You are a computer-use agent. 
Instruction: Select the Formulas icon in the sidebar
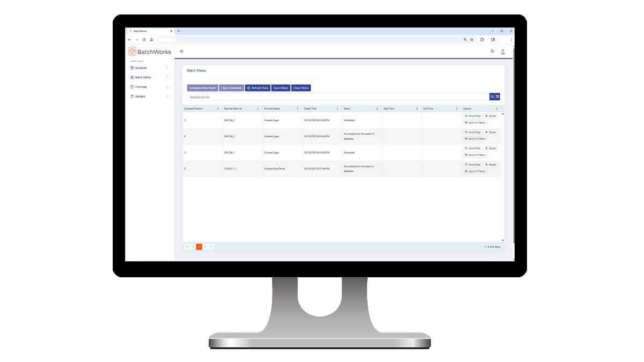pos(131,86)
